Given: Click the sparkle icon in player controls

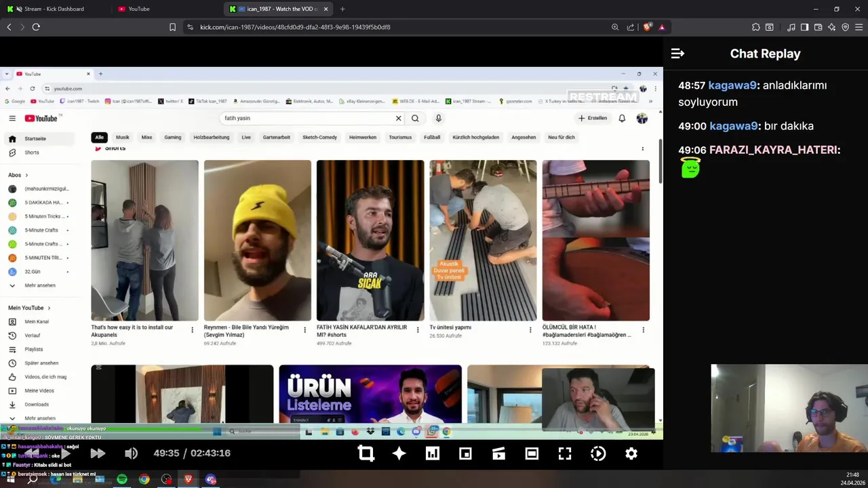Looking at the screenshot, I should [399, 453].
